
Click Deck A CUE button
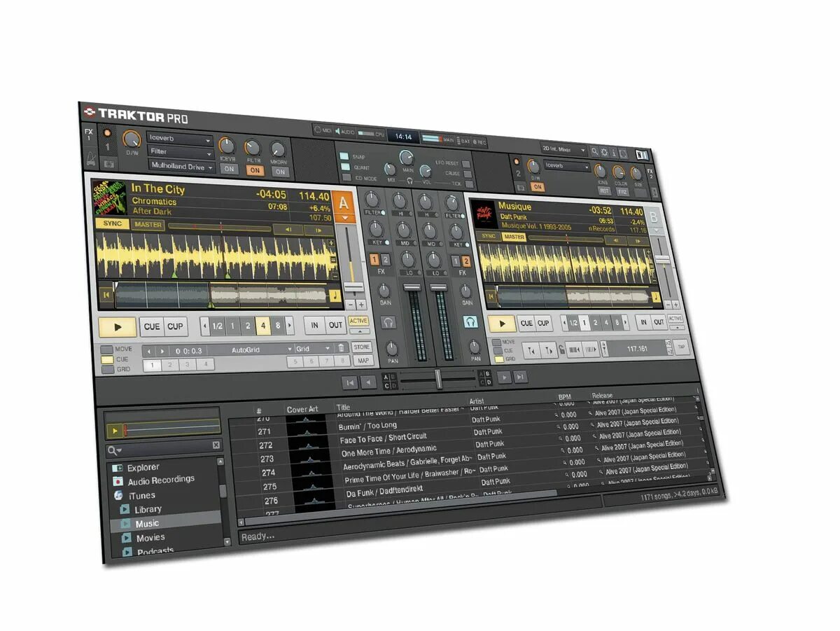[x=152, y=326]
